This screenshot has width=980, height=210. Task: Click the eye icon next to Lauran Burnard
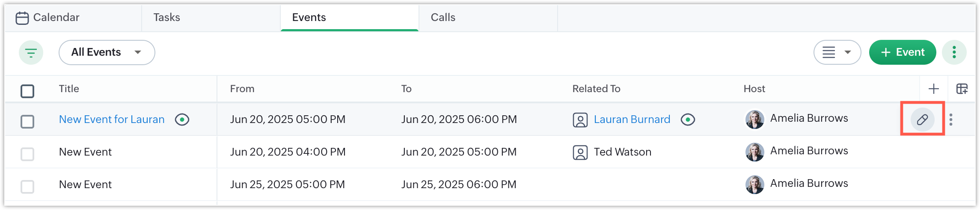(x=688, y=120)
